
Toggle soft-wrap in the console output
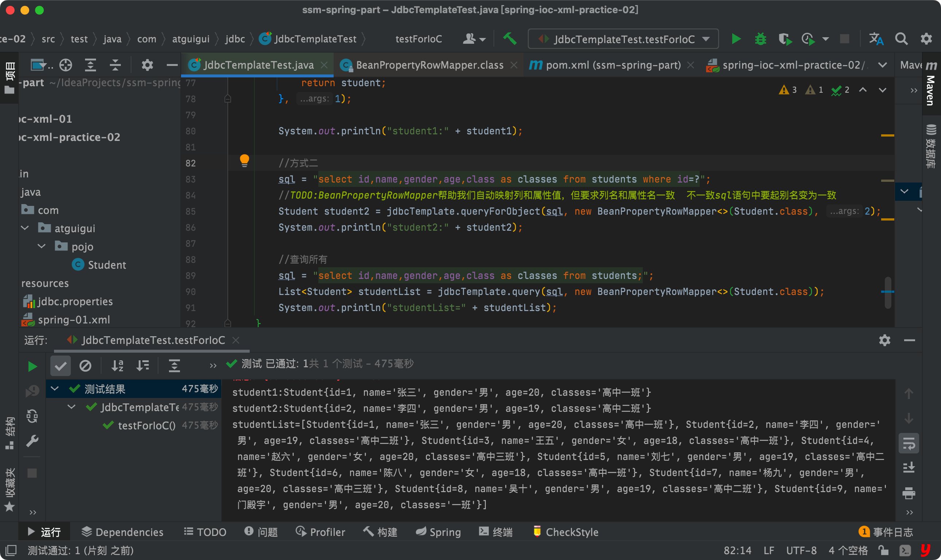(x=909, y=444)
